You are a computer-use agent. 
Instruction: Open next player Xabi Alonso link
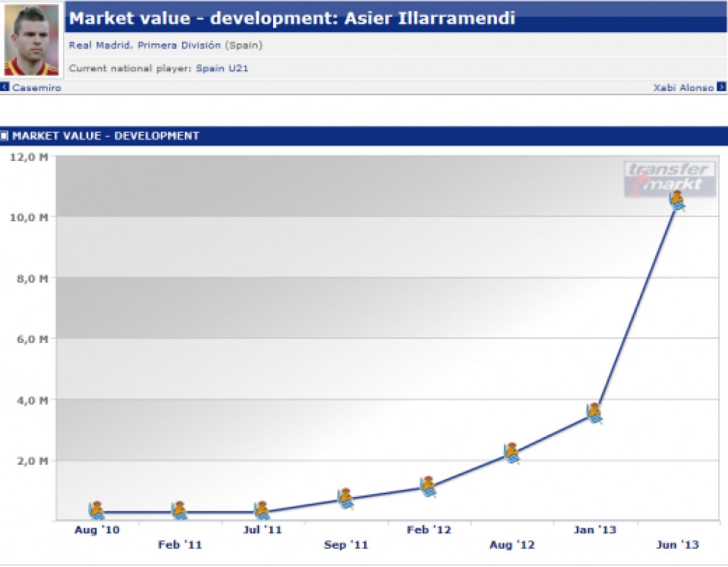point(683,88)
